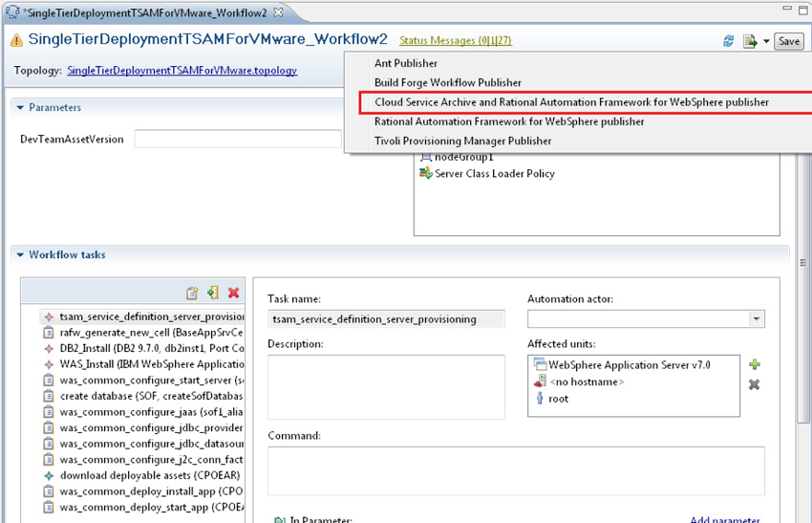Click the add task icon with green plus
The image size is (812, 523).
tap(213, 293)
